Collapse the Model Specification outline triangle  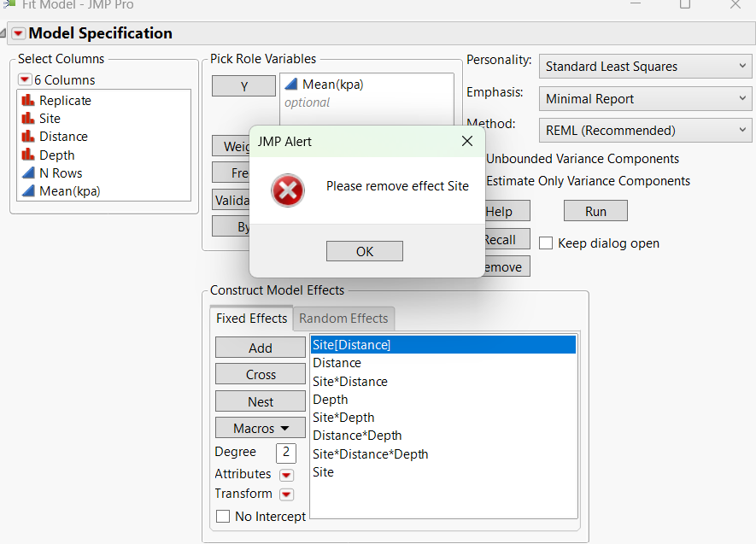[3, 33]
